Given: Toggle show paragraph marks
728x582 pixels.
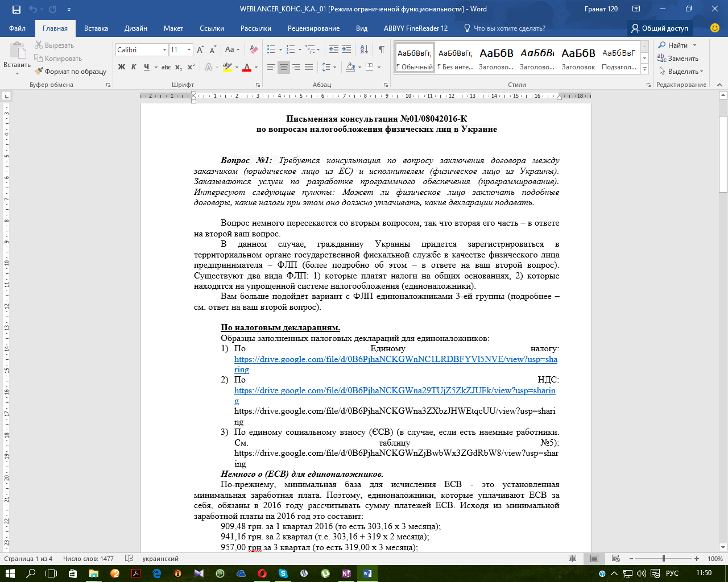Looking at the screenshot, I should [381, 50].
